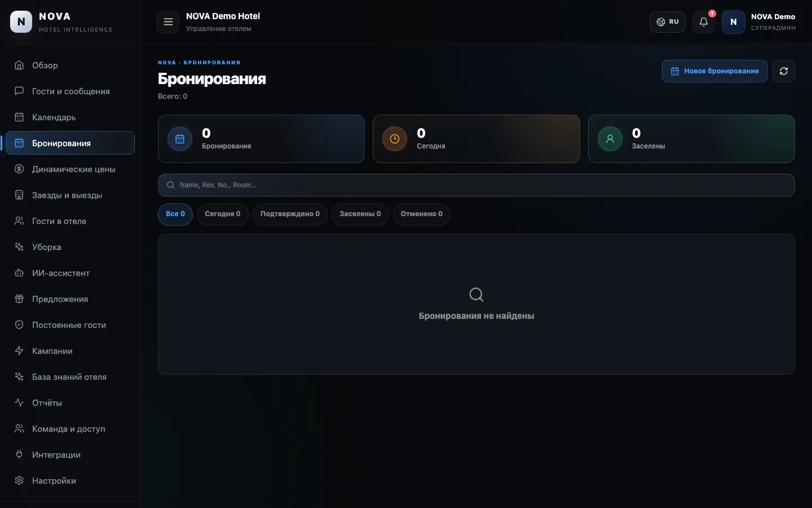Click the Уборка sparkle icon
The height and width of the screenshot is (508, 812).
coord(19,247)
